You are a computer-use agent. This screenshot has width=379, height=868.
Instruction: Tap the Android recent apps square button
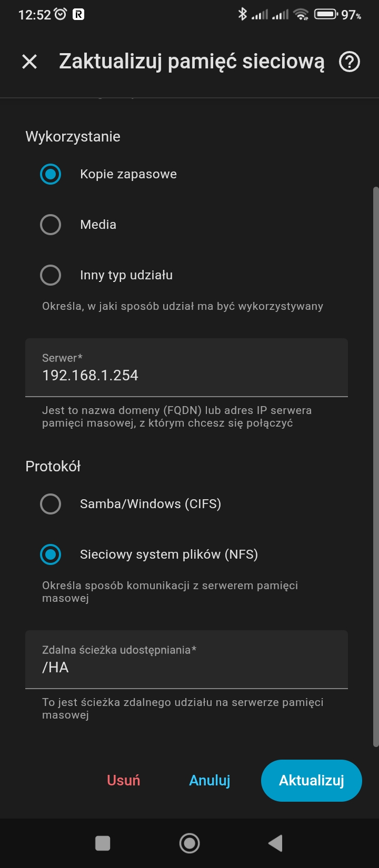[103, 843]
